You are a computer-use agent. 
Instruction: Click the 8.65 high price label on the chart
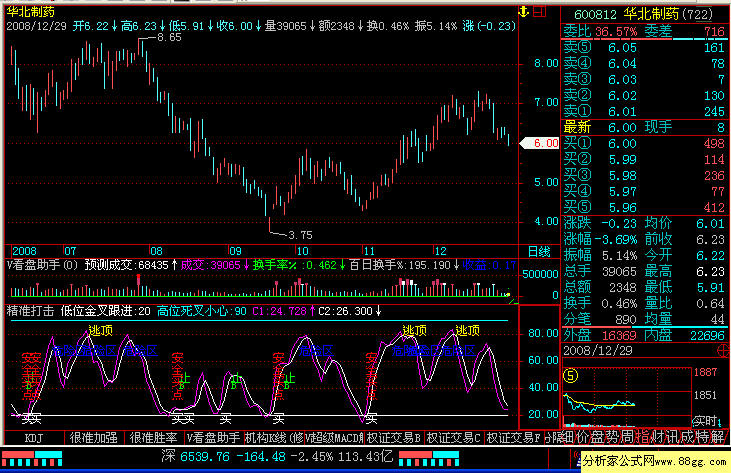coord(169,37)
